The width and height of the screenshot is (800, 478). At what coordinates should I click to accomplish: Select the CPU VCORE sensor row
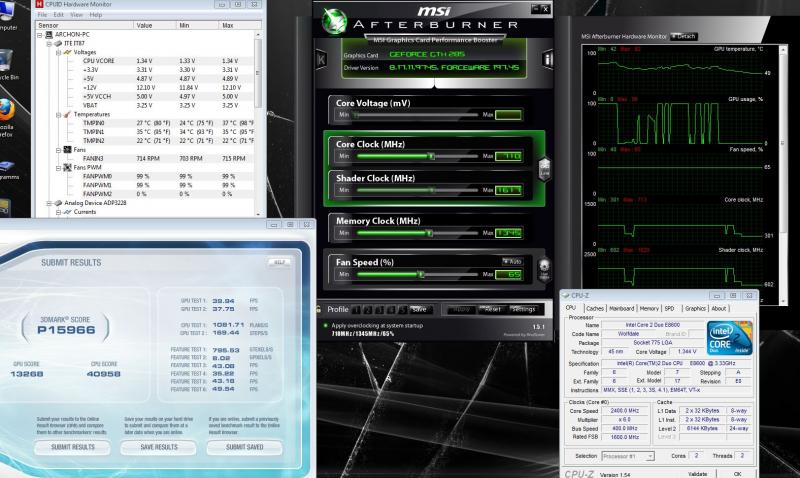[144, 61]
